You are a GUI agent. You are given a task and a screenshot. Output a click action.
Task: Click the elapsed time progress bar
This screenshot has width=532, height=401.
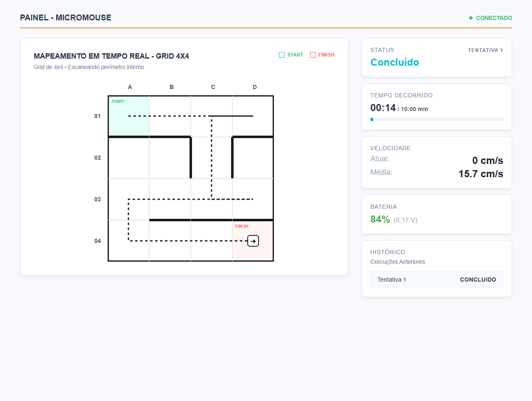coord(437,119)
